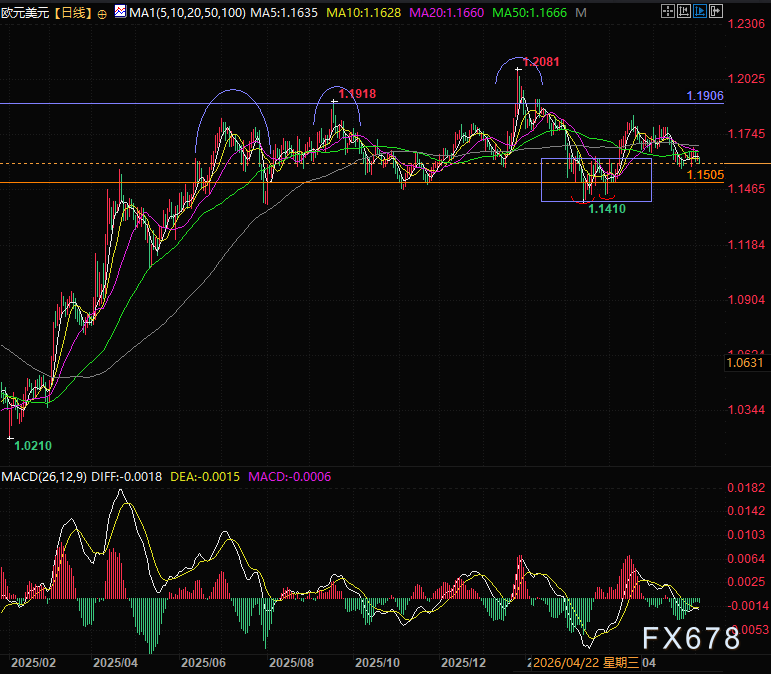The width and height of the screenshot is (771, 674).
Task: Click the 欧元美元 chart title
Action: (x=25, y=13)
